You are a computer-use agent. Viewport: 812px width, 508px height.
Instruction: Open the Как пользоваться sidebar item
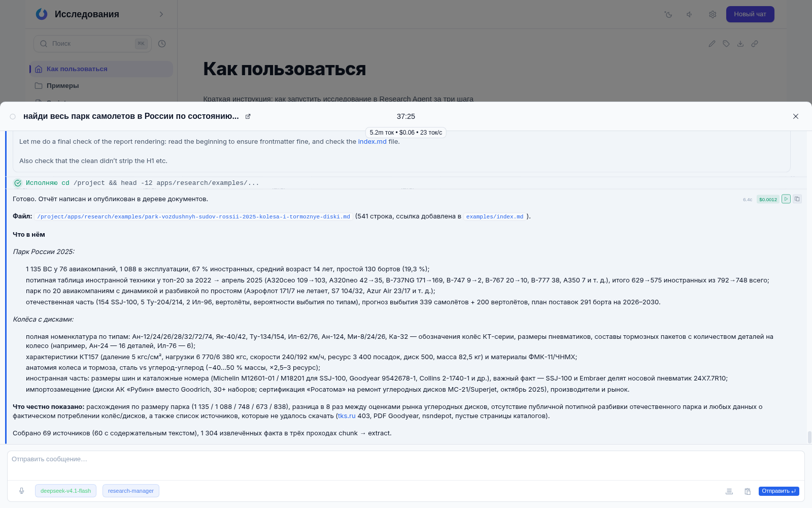101,69
